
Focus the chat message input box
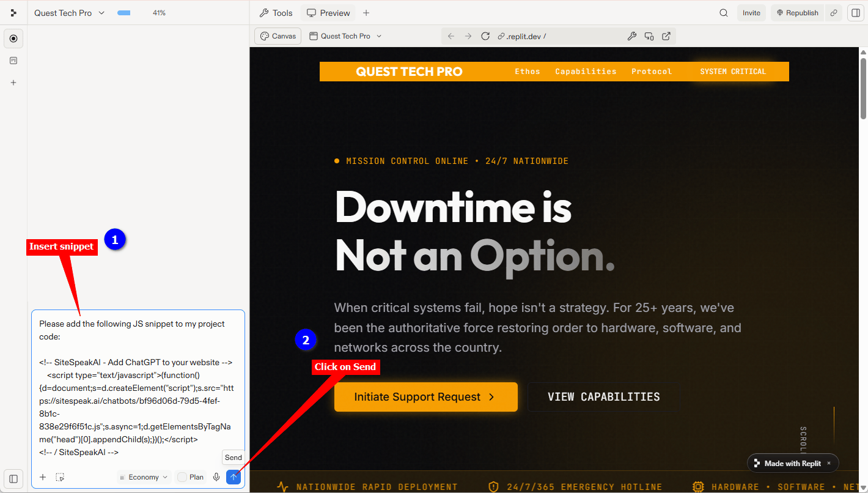click(x=138, y=388)
